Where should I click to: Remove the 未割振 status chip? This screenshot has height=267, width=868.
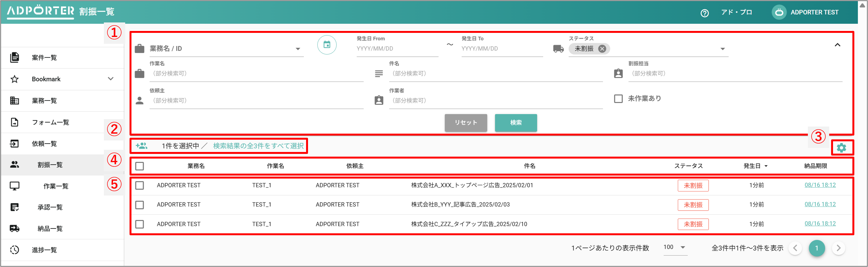[x=602, y=48]
